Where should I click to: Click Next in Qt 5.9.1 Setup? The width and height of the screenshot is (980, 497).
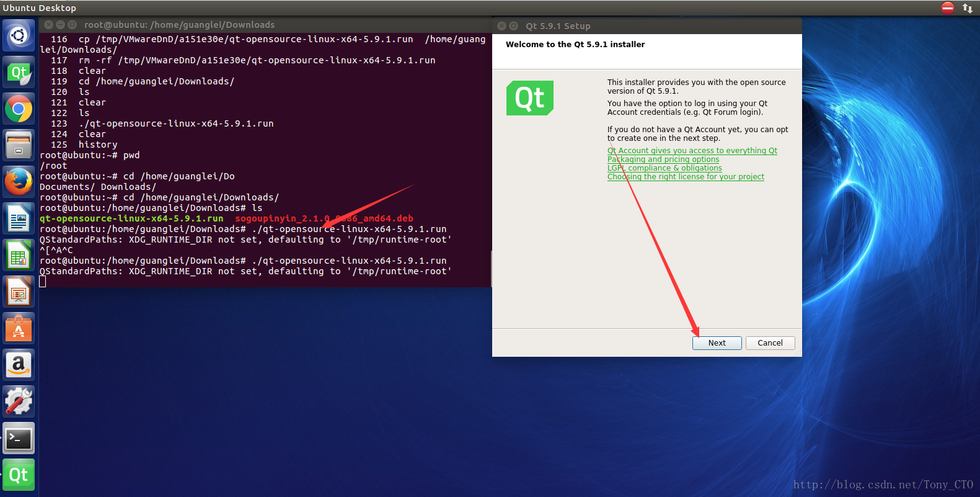pos(717,343)
